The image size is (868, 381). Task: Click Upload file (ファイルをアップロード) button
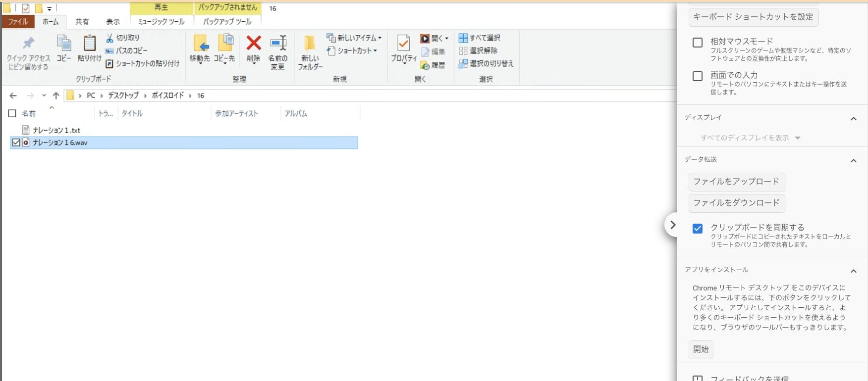(737, 182)
